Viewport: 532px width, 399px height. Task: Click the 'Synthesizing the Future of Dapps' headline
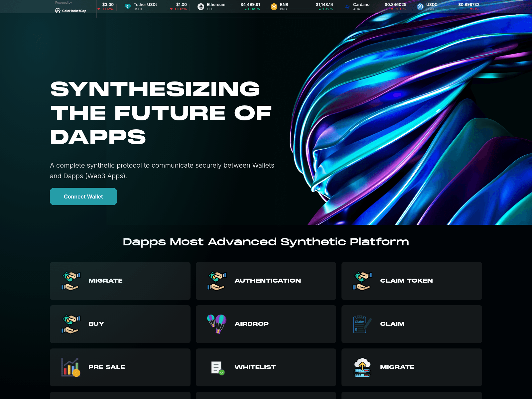[161, 113]
